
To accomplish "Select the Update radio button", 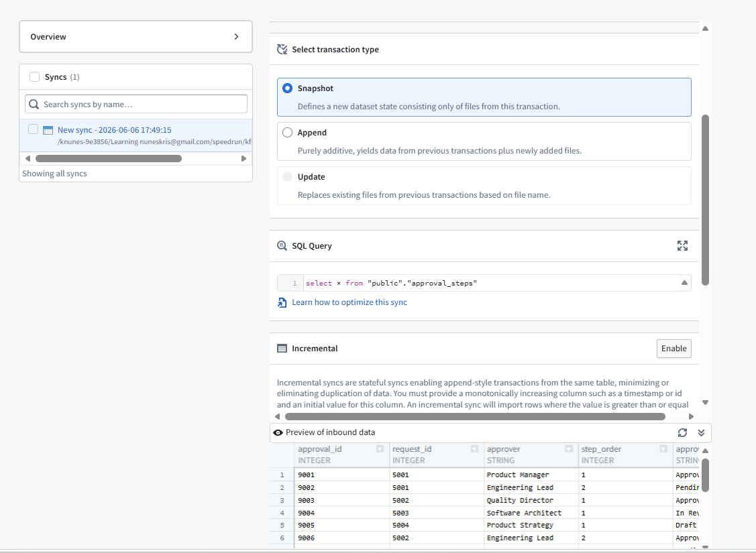I will [x=287, y=177].
